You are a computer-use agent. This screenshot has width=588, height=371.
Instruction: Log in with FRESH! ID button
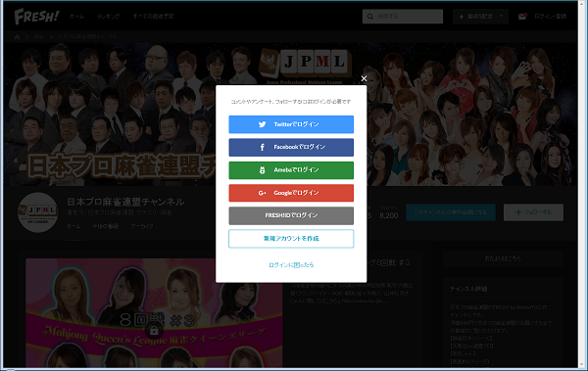[x=291, y=215]
